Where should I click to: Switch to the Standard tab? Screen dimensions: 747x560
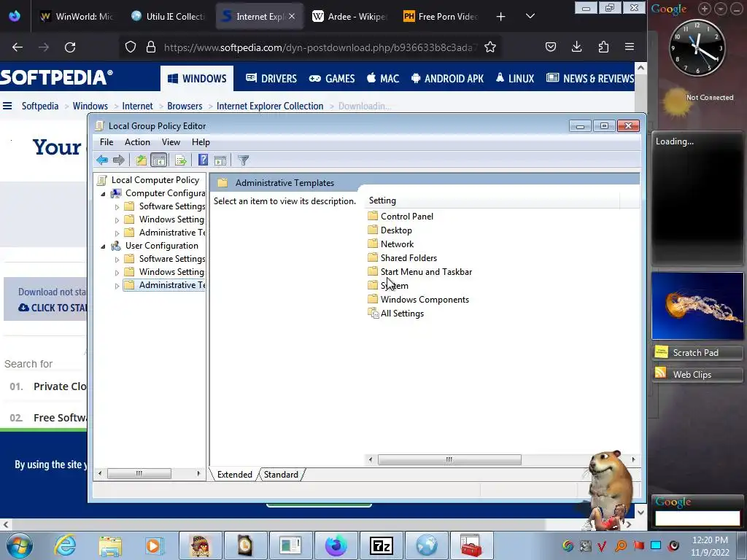tap(281, 474)
